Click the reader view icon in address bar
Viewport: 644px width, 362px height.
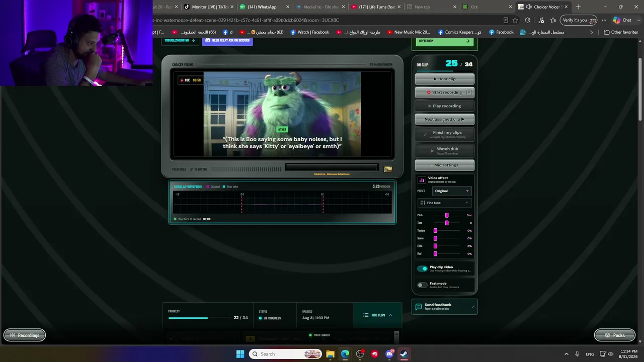pyautogui.click(x=506, y=20)
